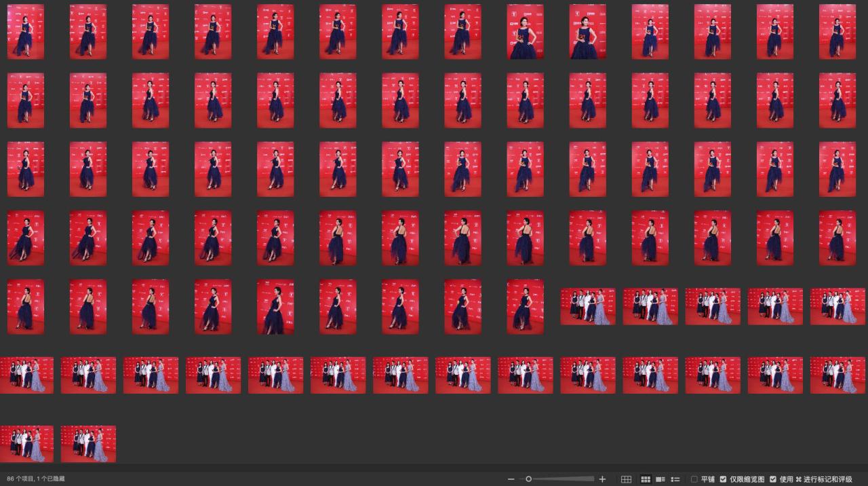Switch to thumbnails grid view
Viewport: 868px width, 486px height.
point(646,479)
